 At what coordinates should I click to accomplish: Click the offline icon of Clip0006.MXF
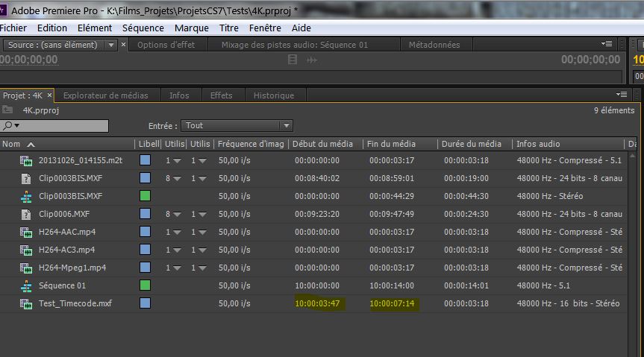point(26,214)
